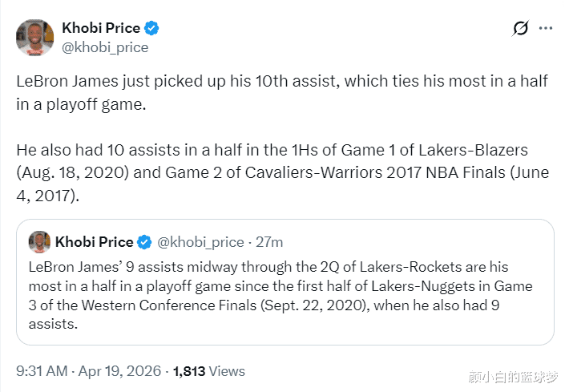Image resolution: width=565 pixels, height=392 pixels.
Task: Click the verified badge beside header name
Action: tap(152, 28)
